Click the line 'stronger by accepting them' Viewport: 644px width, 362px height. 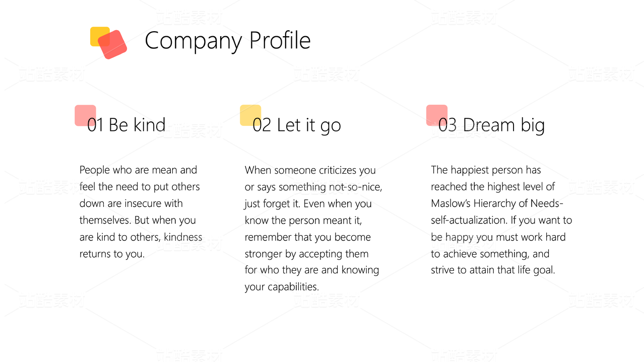tap(306, 254)
